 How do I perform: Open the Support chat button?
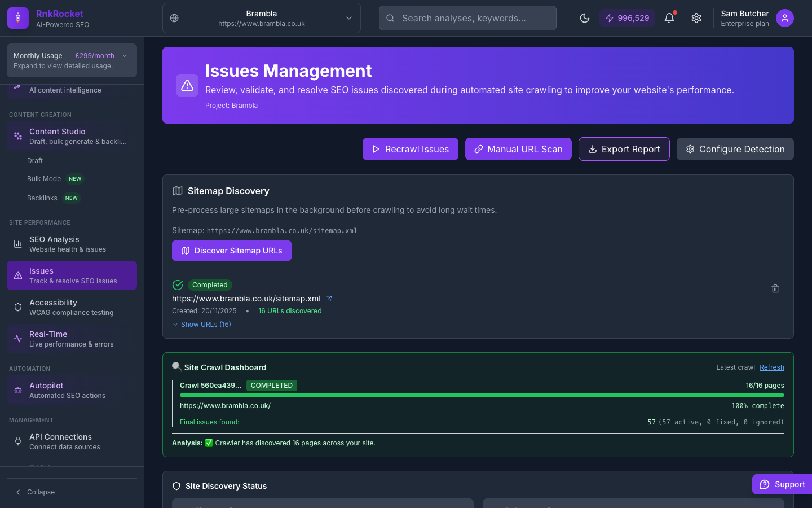click(x=782, y=484)
